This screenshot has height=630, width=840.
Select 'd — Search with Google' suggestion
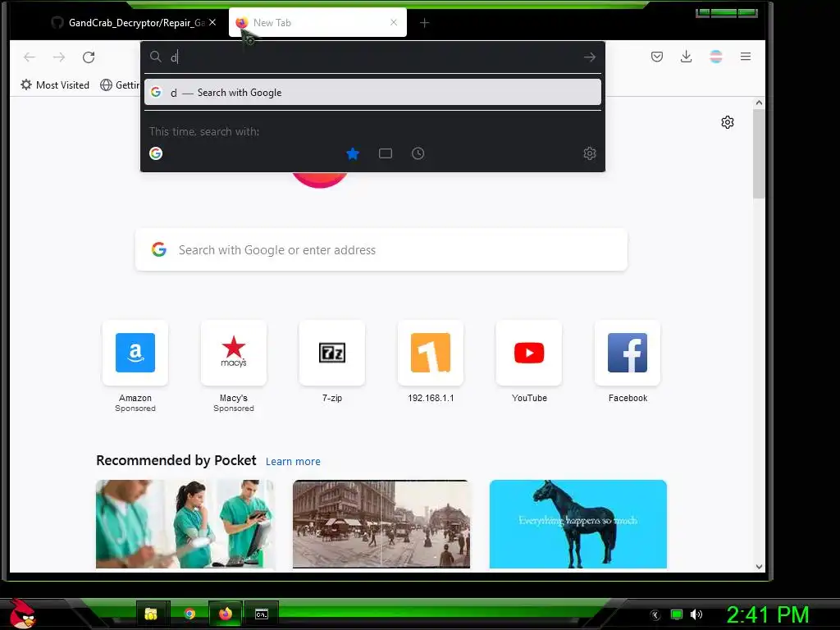[x=373, y=92]
